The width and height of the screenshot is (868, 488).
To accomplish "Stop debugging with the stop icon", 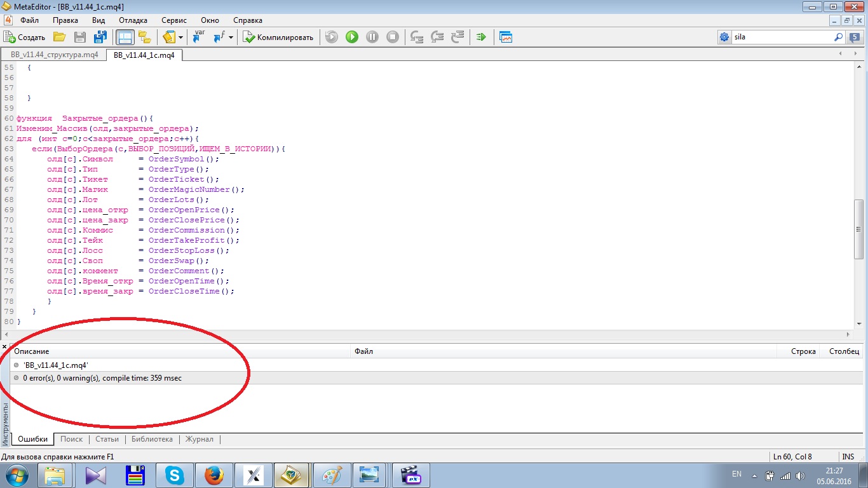I will coord(393,37).
